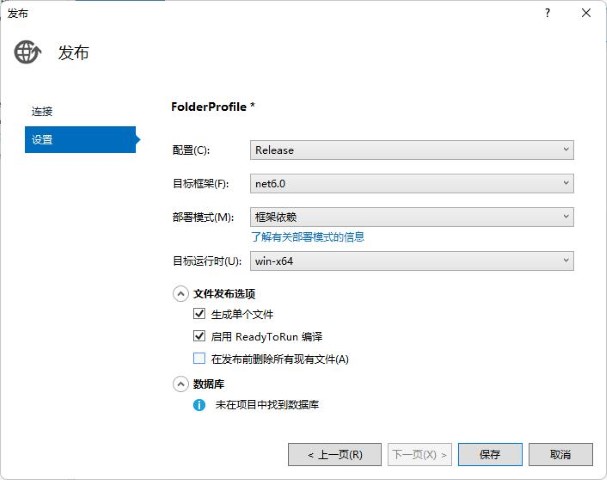The image size is (607, 480).
Task: Select the 设置 tab
Action: [81, 139]
